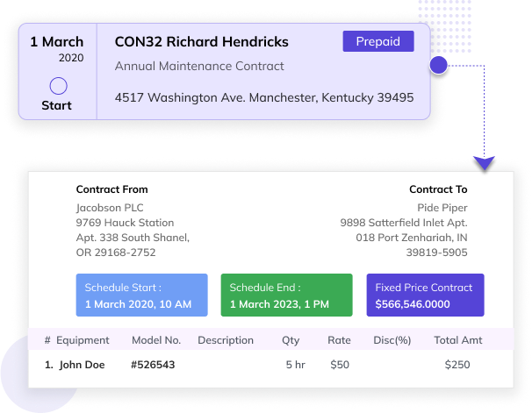Click the Description column header
The image size is (532, 413).
tap(226, 340)
